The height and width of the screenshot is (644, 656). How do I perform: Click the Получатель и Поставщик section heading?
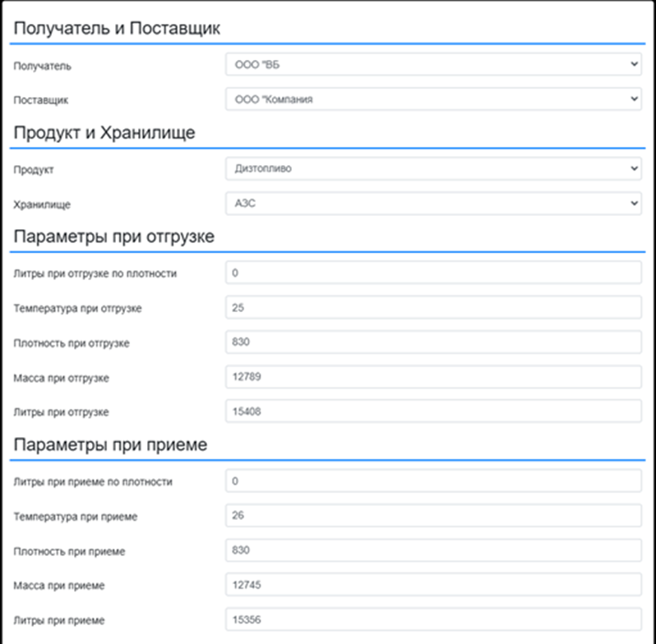pyautogui.click(x=117, y=29)
